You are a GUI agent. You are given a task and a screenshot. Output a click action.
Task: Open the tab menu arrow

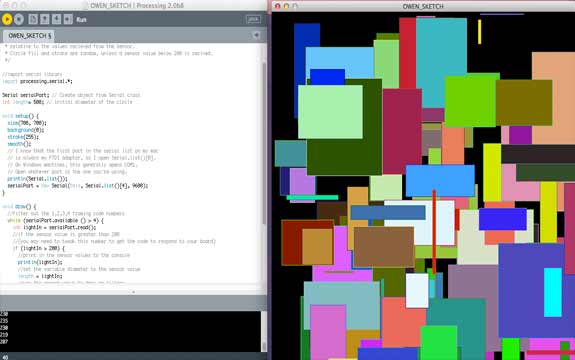(256, 35)
